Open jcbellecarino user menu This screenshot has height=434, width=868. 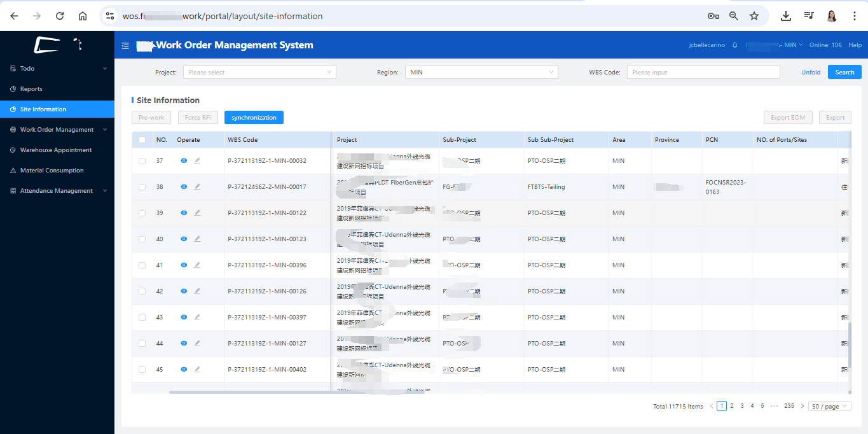click(706, 45)
